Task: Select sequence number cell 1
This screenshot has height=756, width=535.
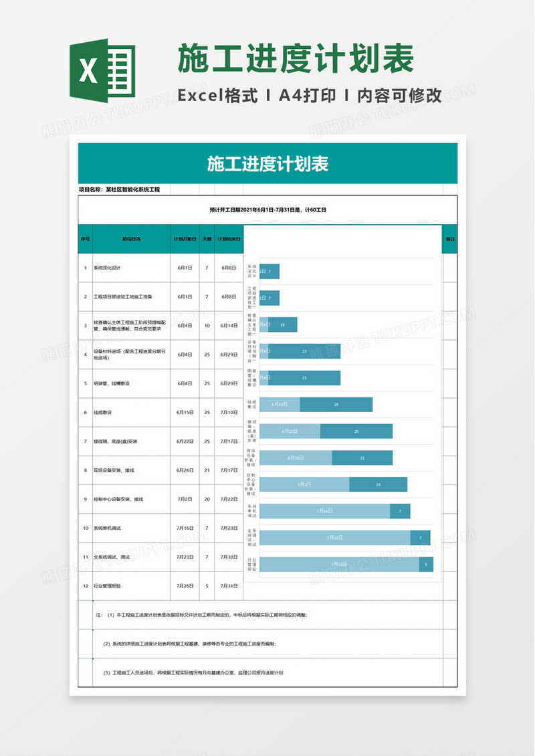Action: coord(86,268)
